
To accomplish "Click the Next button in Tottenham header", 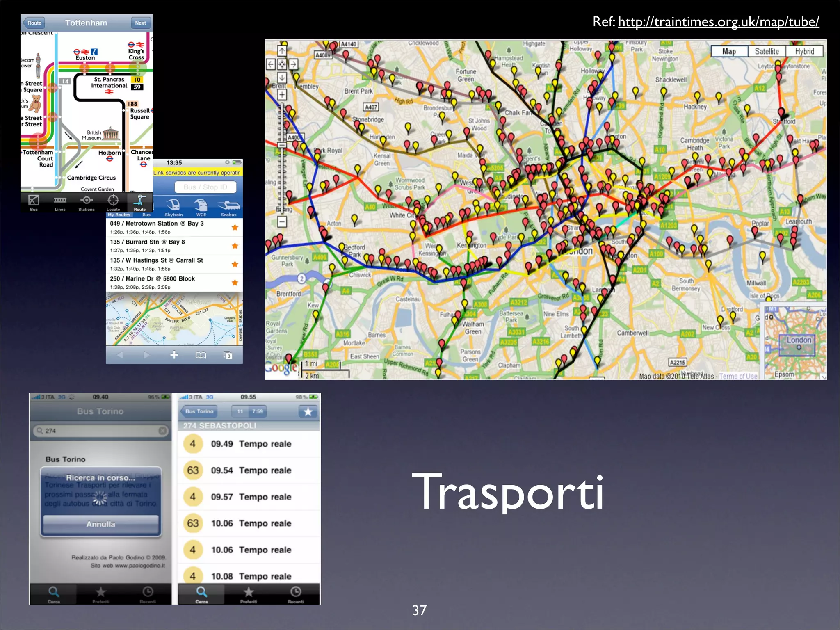I will pos(140,23).
